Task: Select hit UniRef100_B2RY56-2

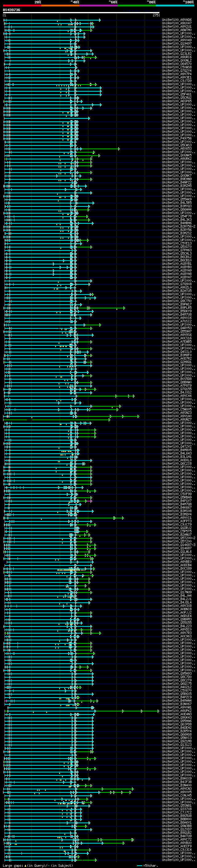Action: click(179, 226)
